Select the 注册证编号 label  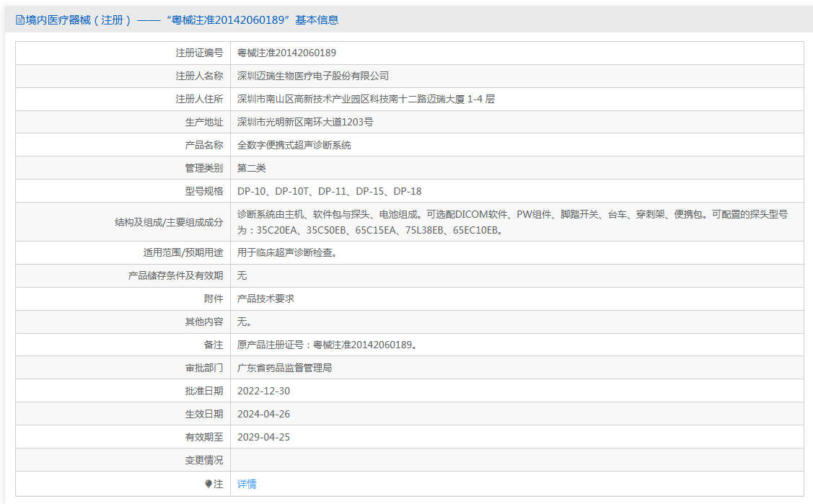pos(199,53)
